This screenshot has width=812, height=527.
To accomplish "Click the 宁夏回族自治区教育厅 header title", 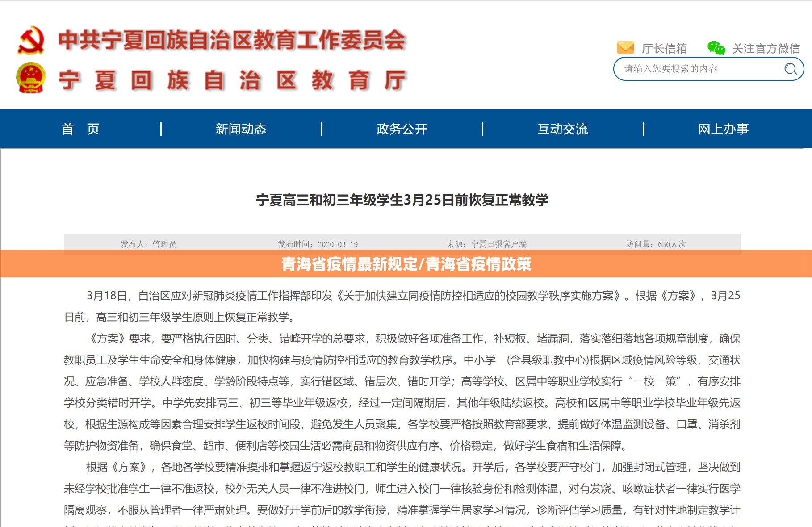I will 232,80.
